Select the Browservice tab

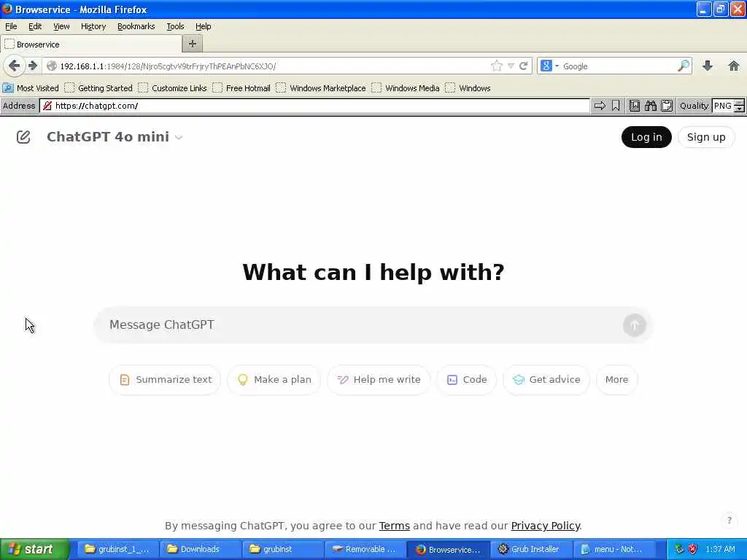coord(91,44)
